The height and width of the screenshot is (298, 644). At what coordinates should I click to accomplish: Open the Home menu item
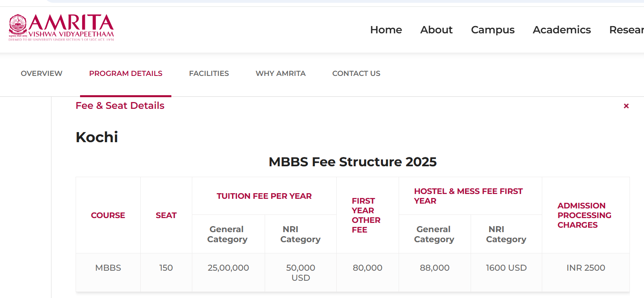click(386, 30)
